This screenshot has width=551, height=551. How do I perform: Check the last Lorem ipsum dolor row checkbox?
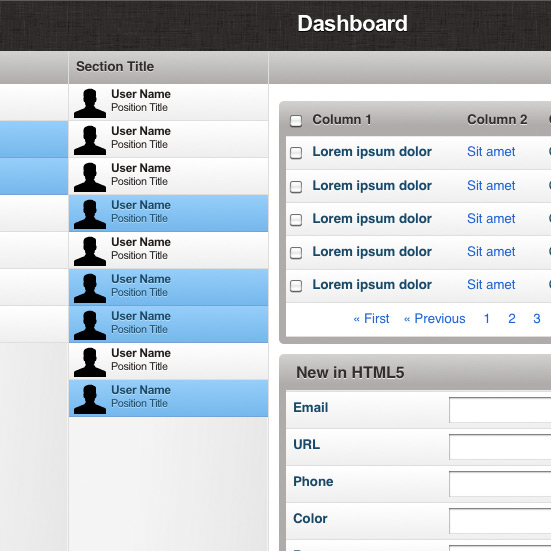coord(296,285)
